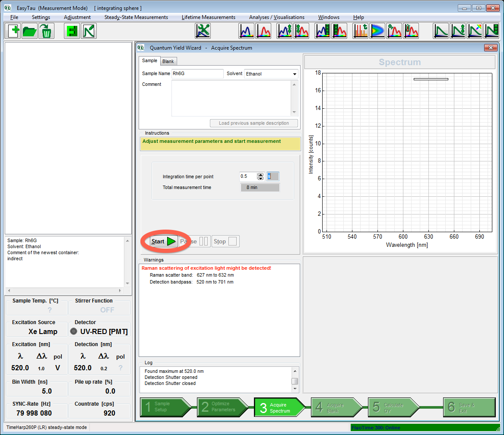504x435 pixels.
Task: Open the integration time unit dropdown
Action: coord(273,176)
